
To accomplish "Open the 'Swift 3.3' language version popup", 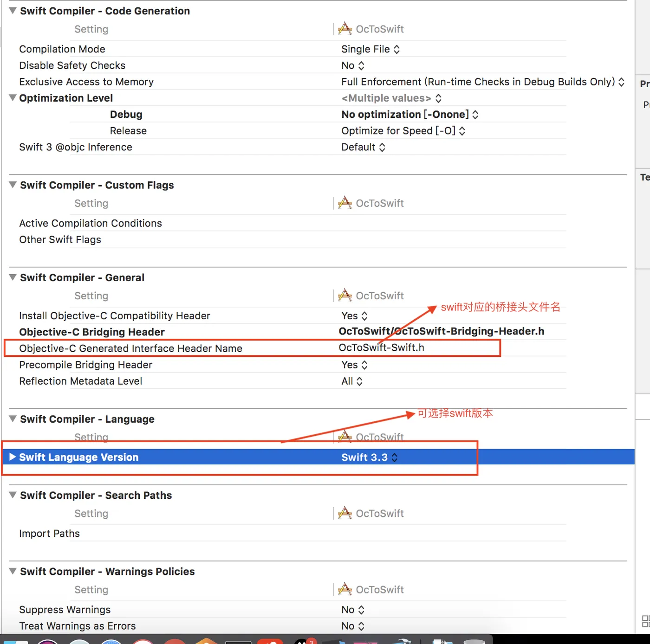I will [x=370, y=457].
